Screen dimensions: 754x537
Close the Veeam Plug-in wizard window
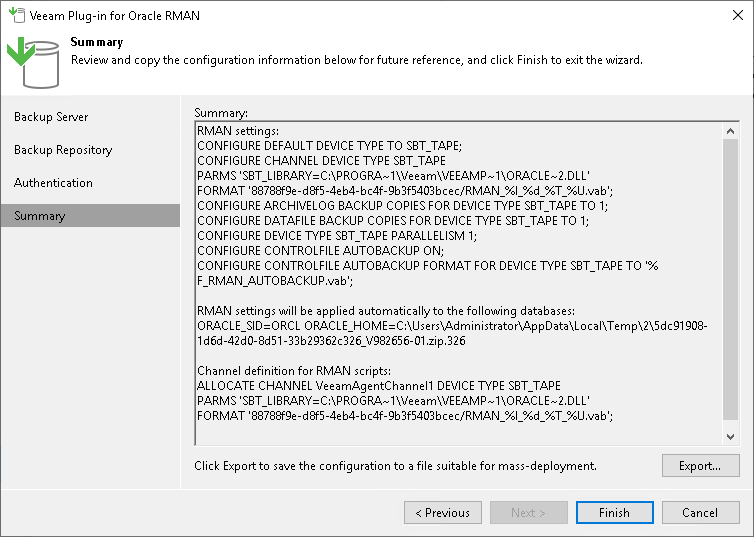point(738,15)
